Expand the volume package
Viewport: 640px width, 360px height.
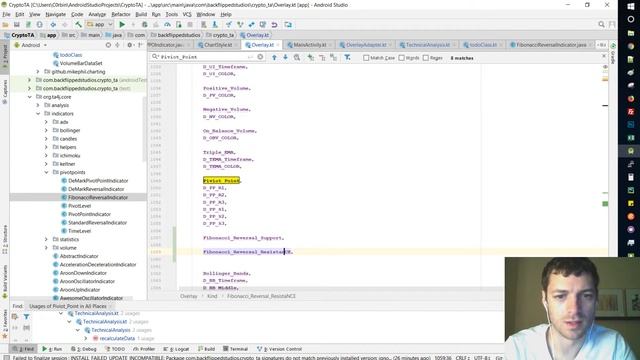coord(46,248)
